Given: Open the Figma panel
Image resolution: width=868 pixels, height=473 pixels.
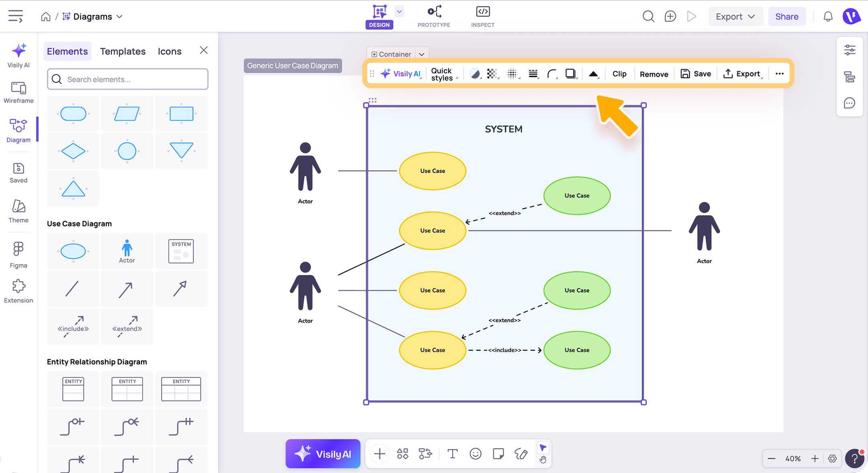Looking at the screenshot, I should tap(18, 255).
